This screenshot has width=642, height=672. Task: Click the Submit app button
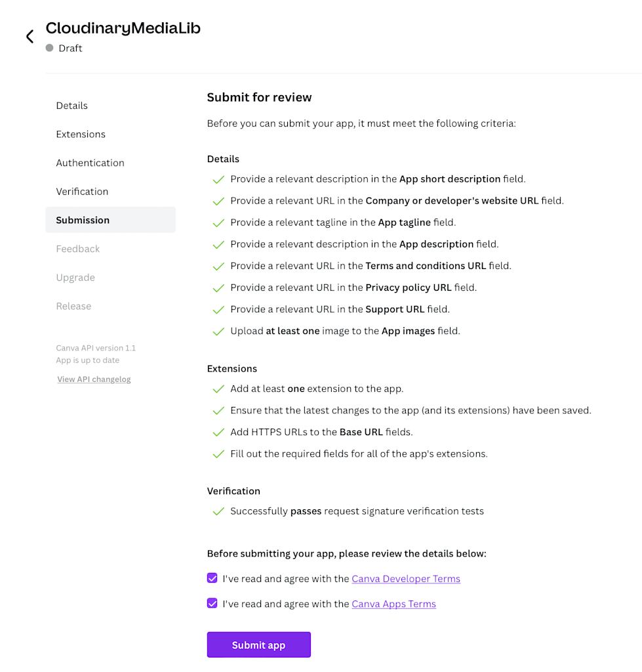point(258,644)
